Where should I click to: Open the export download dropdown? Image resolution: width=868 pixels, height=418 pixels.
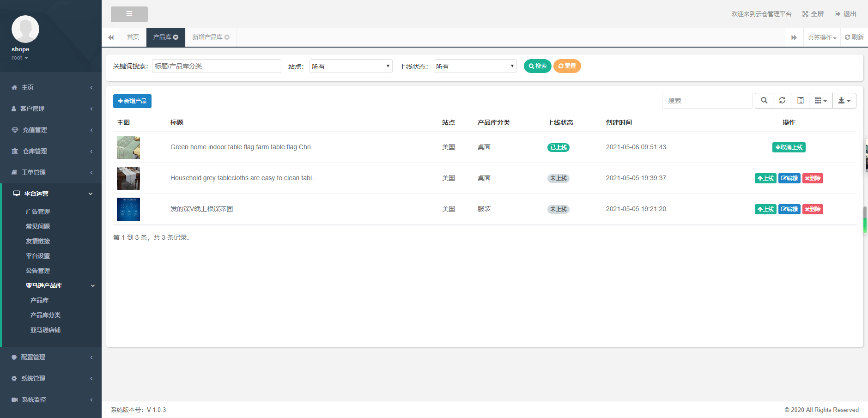tap(844, 101)
